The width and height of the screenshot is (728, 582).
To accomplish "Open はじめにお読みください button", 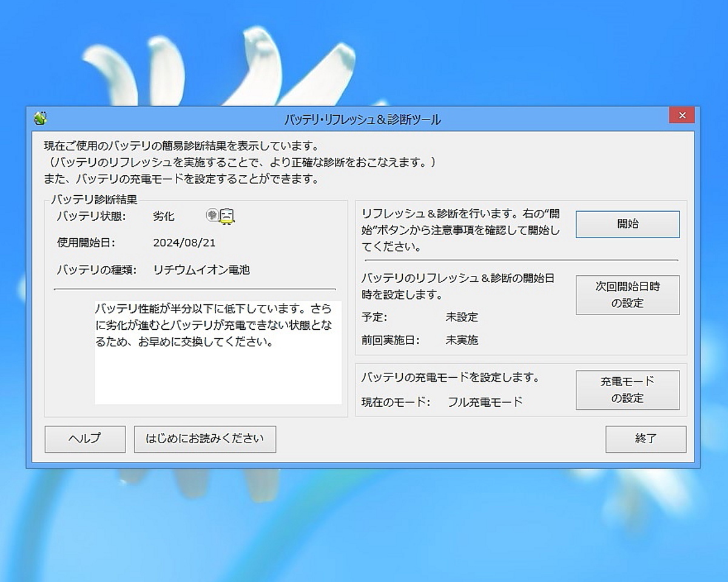I will tap(205, 439).
